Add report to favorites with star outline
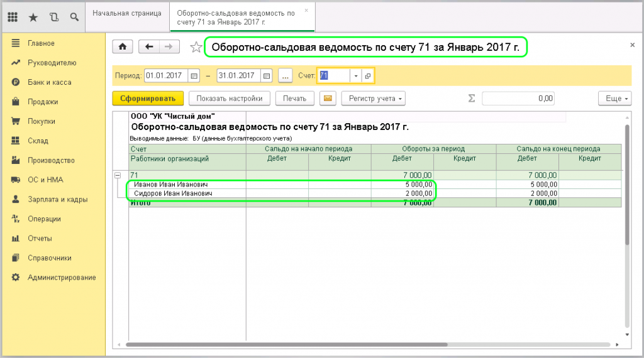This screenshot has width=644, height=358. point(196,48)
